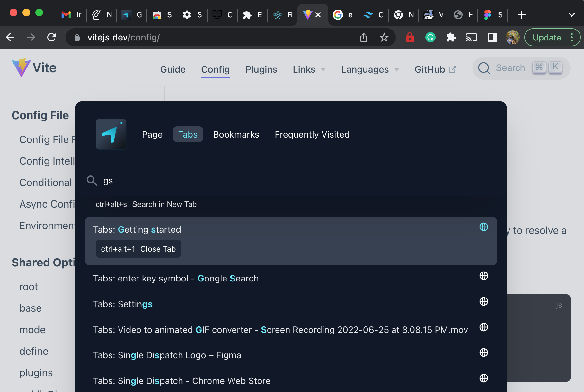The width and height of the screenshot is (584, 392).
Task: Switch to the Tailwind CSS browser tab
Action: click(x=373, y=15)
